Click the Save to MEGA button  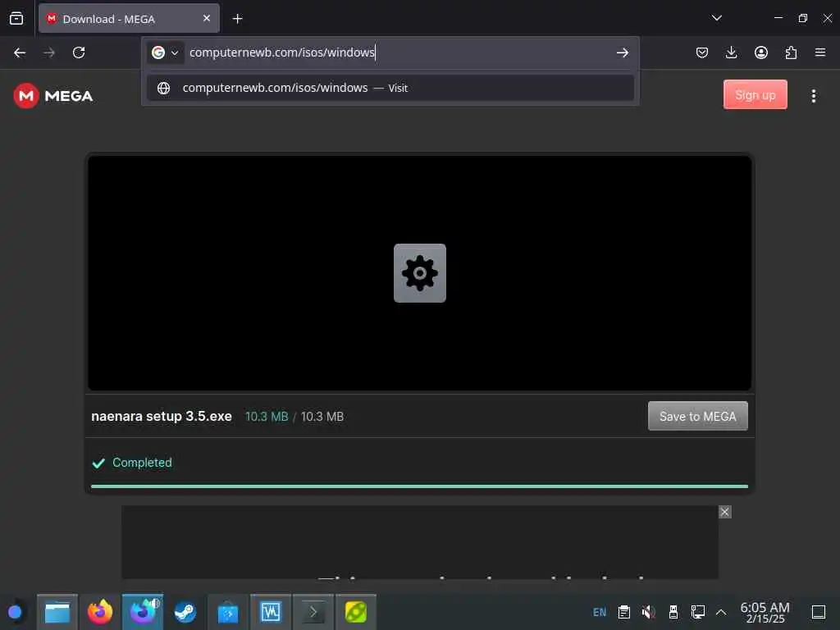point(697,416)
